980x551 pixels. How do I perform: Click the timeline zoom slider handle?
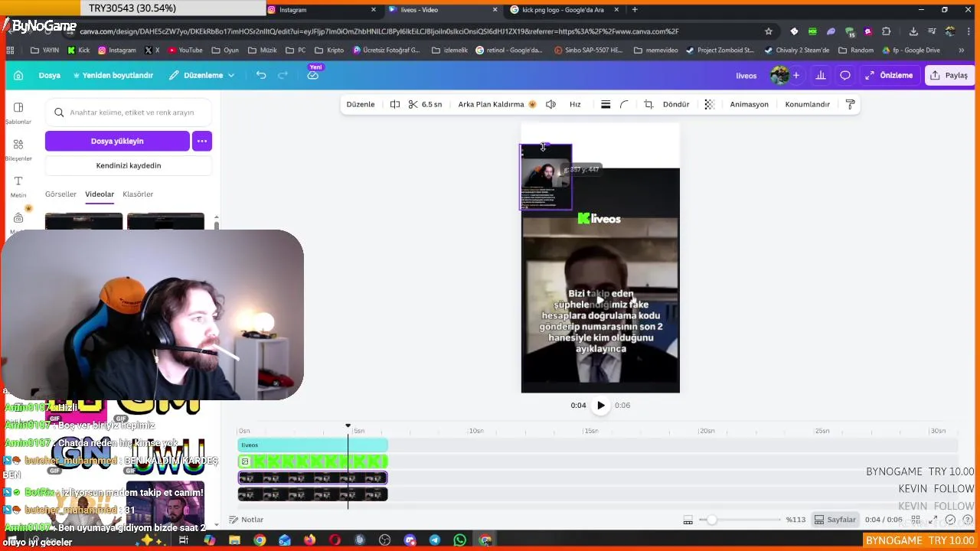(712, 520)
